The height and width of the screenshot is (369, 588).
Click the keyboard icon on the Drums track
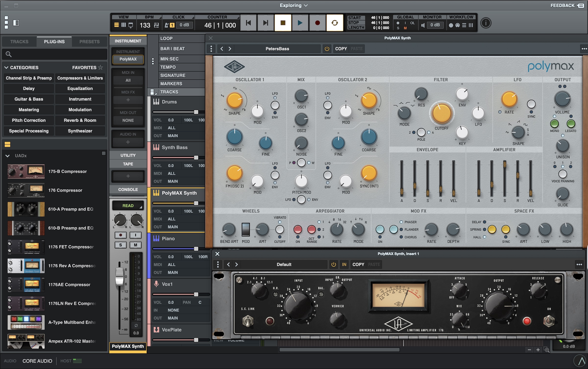[x=156, y=102]
